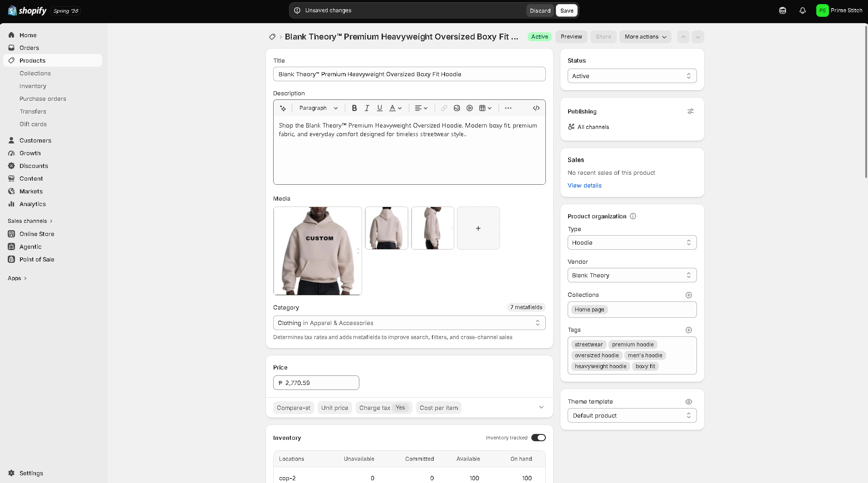Image resolution: width=868 pixels, height=483 pixels.
Task: Click the Cost per item button
Action: (x=439, y=408)
